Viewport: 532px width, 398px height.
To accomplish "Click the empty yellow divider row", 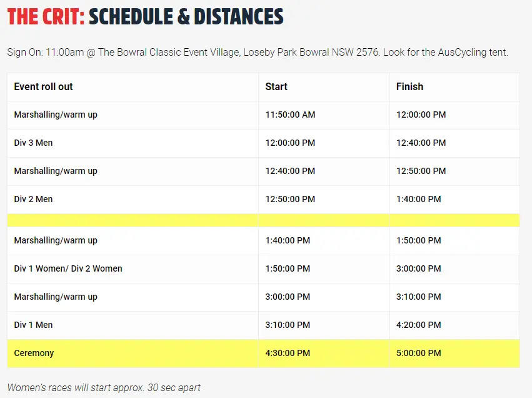I will tap(263, 220).
